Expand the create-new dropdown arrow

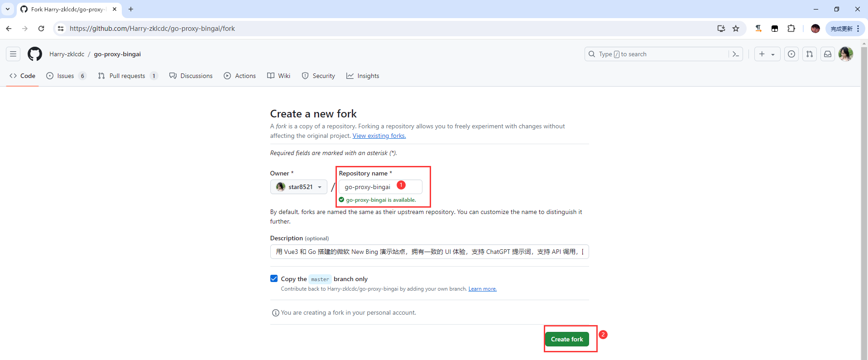(x=773, y=54)
